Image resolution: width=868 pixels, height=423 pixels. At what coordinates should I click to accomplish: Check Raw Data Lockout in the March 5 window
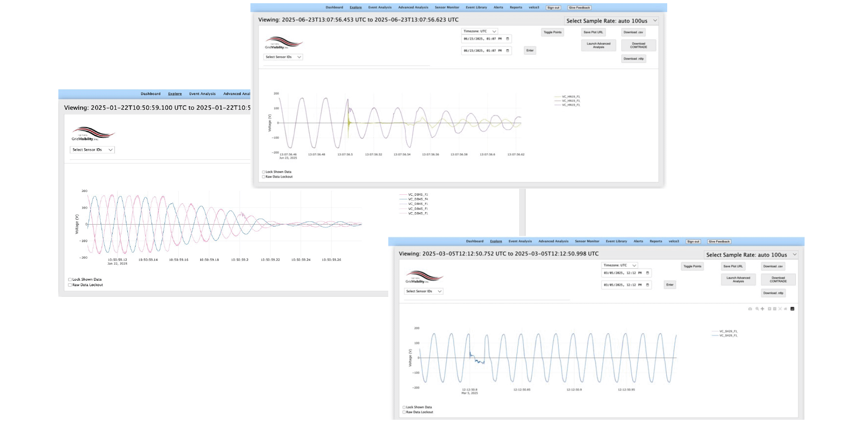(x=404, y=412)
